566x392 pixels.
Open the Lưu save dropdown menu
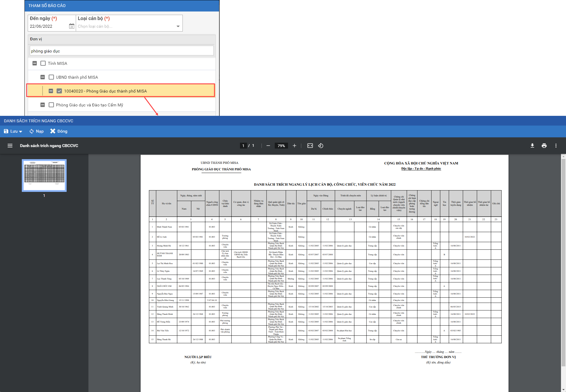click(x=20, y=131)
